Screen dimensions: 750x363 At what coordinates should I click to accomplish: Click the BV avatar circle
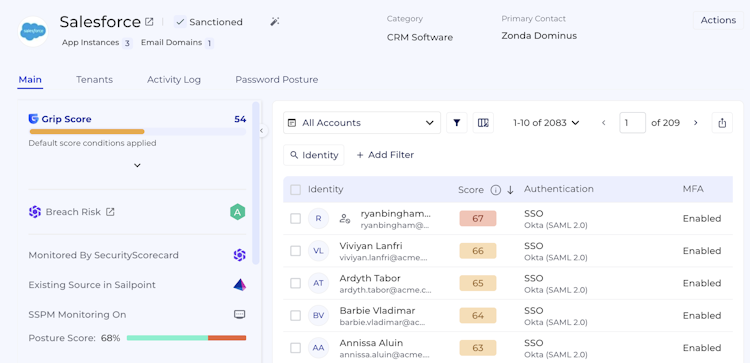pyautogui.click(x=319, y=316)
